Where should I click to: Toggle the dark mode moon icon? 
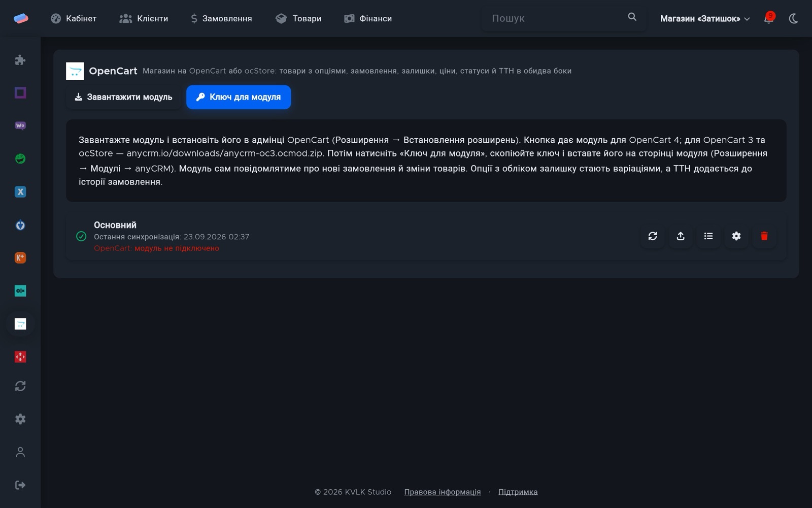[794, 18]
